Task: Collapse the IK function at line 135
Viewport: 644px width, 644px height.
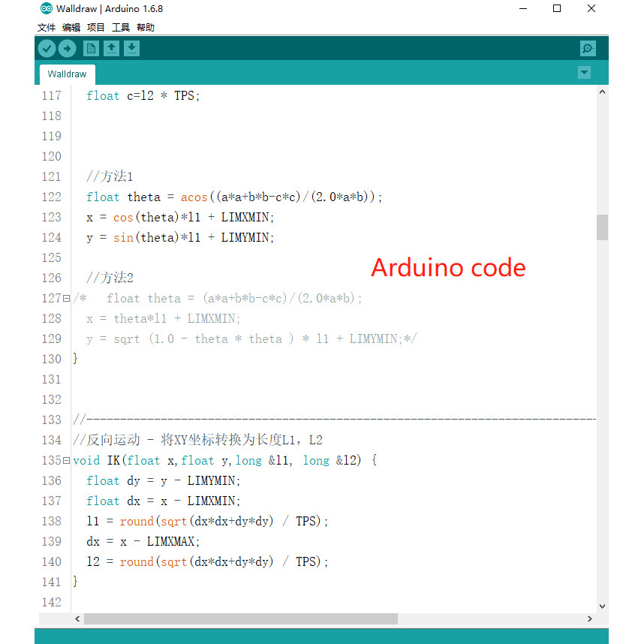Action: 66,461
